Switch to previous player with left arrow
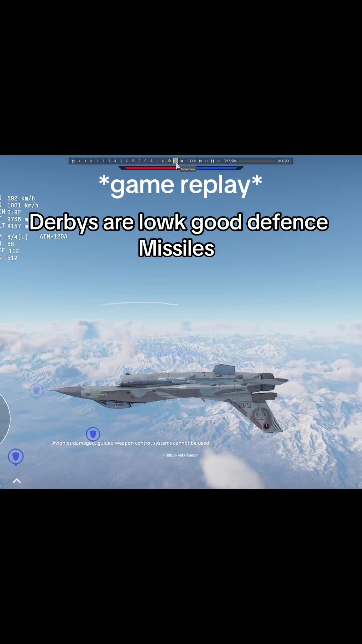Image resolution: width=362 pixels, height=644 pixels. [x=79, y=161]
